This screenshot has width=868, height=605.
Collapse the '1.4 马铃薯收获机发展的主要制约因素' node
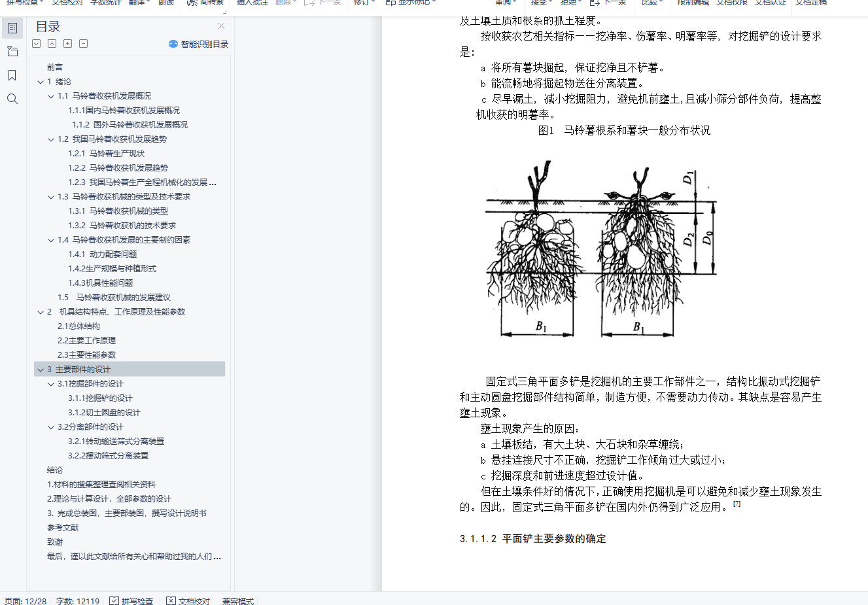pos(51,240)
